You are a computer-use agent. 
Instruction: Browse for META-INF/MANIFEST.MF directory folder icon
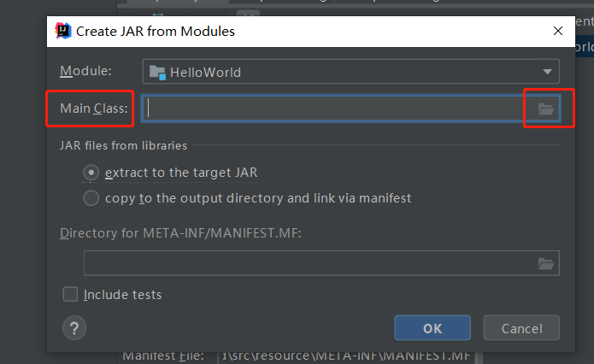click(x=546, y=263)
